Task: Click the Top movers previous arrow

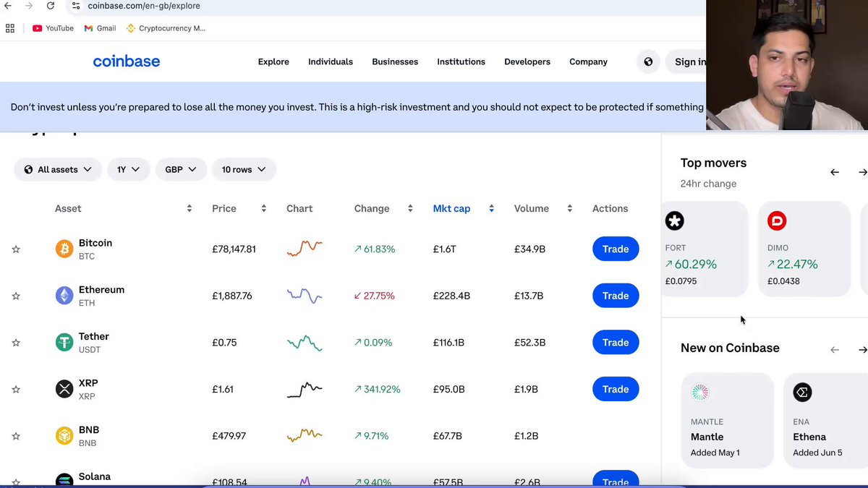Action: click(835, 172)
